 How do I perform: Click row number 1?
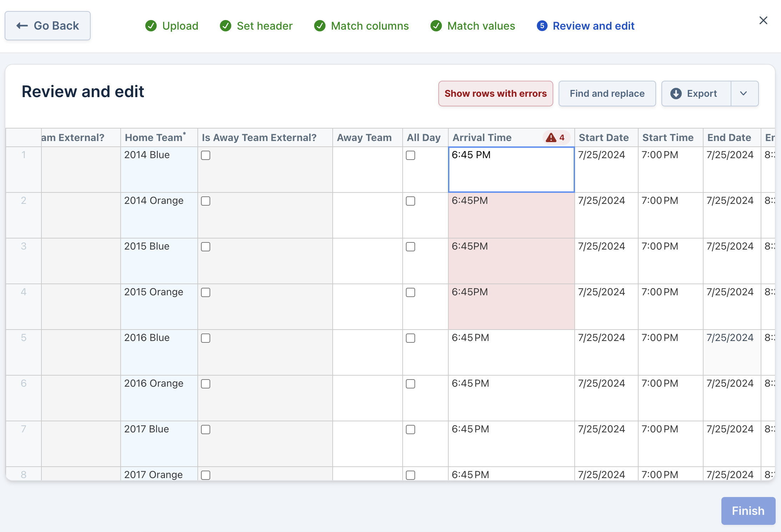pos(24,170)
